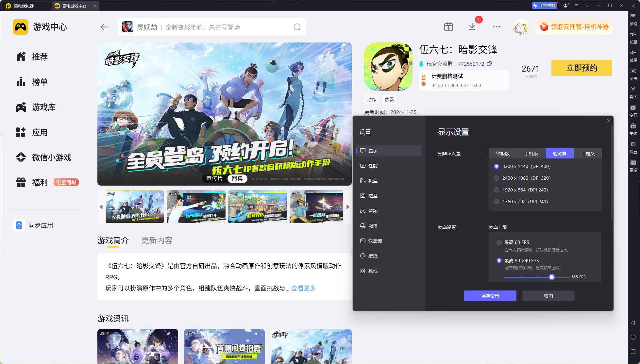The width and height of the screenshot is (640, 364).
Task: Open the 性能 settings section
Action: tap(373, 166)
